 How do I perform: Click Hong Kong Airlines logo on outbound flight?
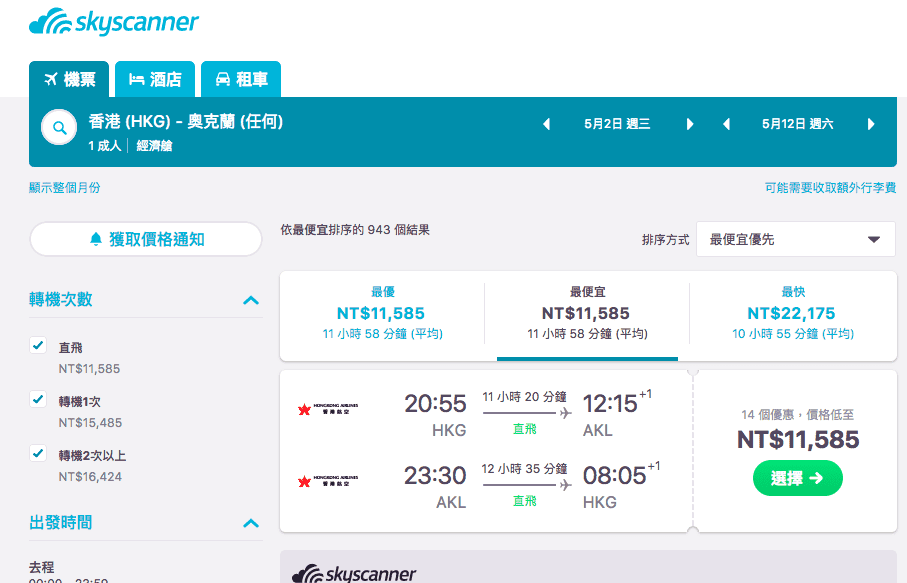click(328, 409)
